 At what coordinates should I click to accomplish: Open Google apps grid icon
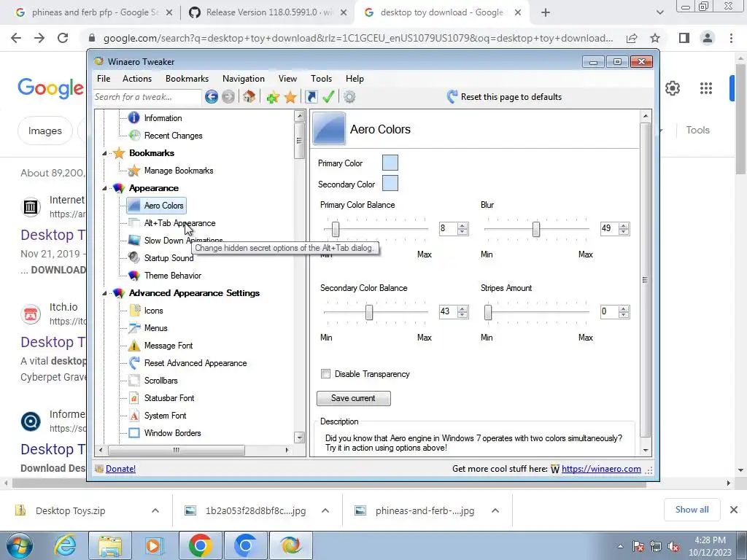[705, 88]
